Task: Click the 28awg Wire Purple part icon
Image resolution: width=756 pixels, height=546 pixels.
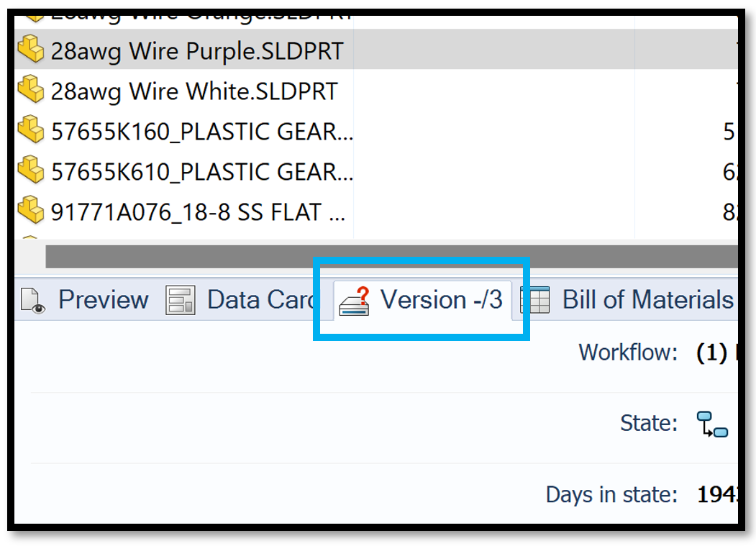Action: point(31,50)
